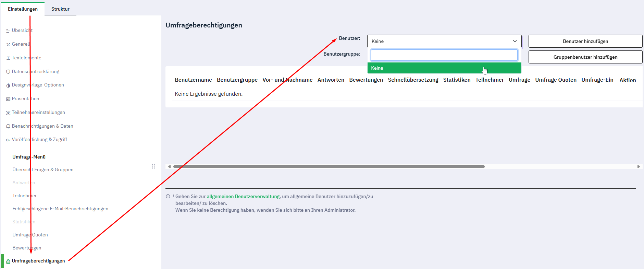Image resolution: width=644 pixels, height=269 pixels.
Task: Click the Übersicht sidebar icon
Action: [x=8, y=31]
